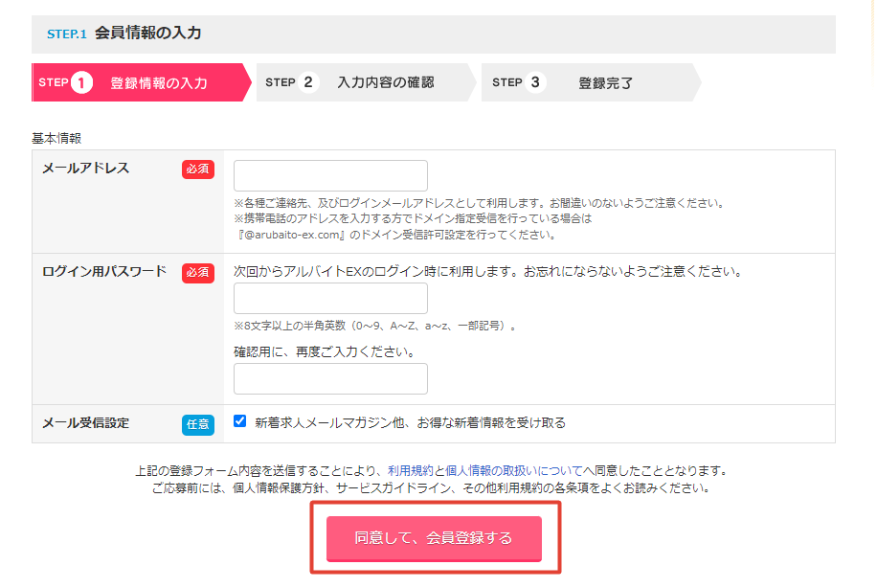Image resolution: width=877 pixels, height=588 pixels.
Task: Select the password confirmation input field
Action: 330,378
